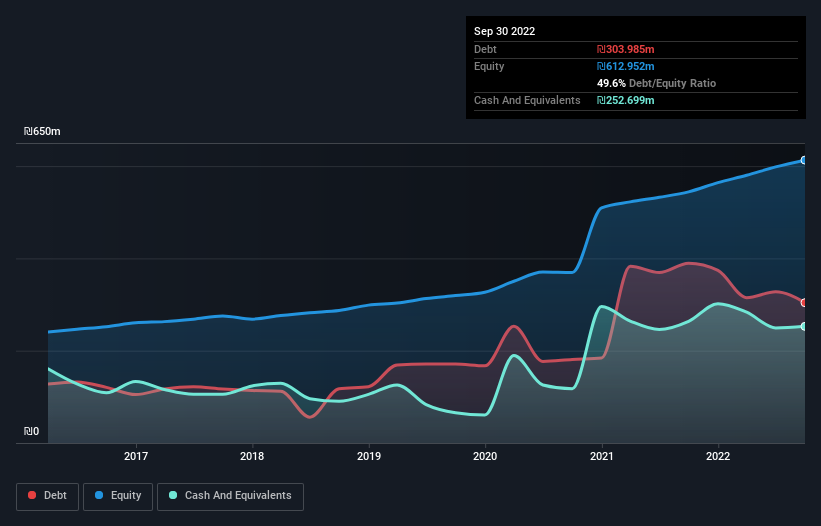
Task: Click the 2020 x-axis label
Action: (485, 456)
